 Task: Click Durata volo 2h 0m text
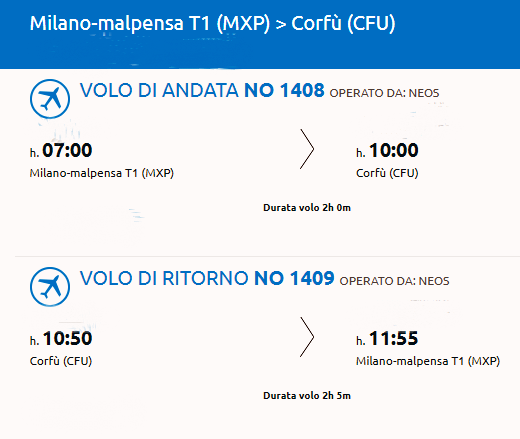pos(307,208)
